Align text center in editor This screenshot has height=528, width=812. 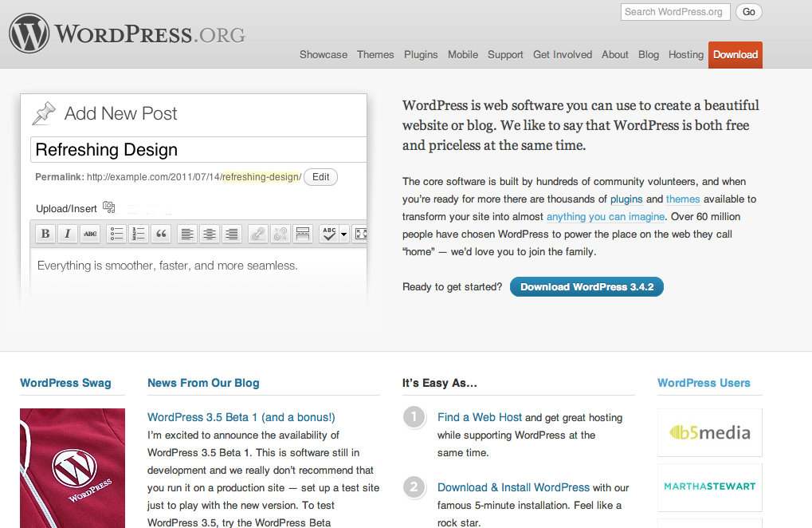pos(210,234)
